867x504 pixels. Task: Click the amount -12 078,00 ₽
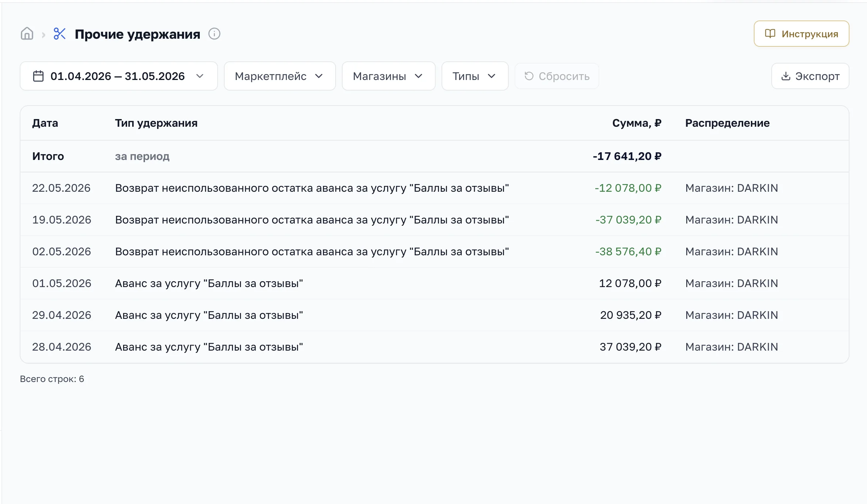pyautogui.click(x=628, y=188)
